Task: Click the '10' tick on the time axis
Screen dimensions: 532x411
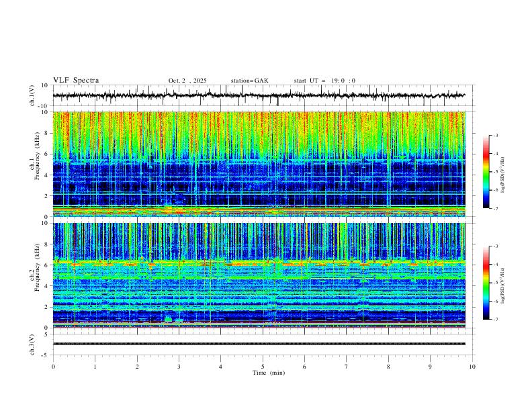Action: click(x=472, y=367)
